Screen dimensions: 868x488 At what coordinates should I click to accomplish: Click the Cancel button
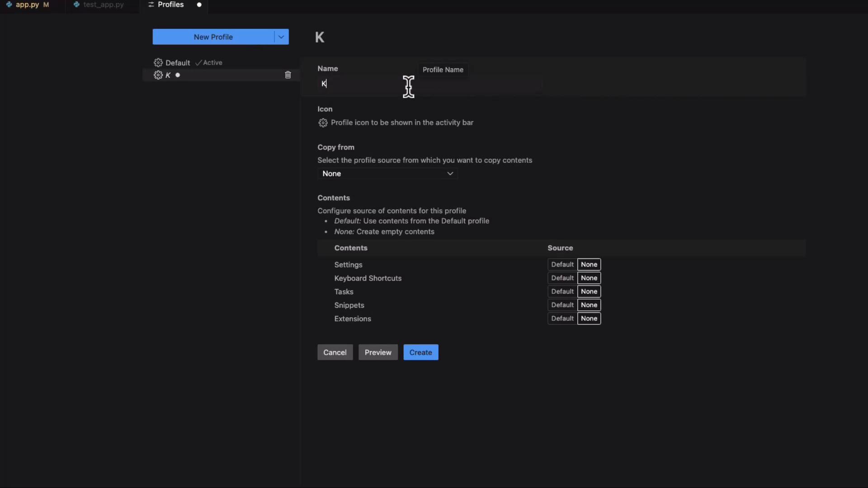[335, 352]
